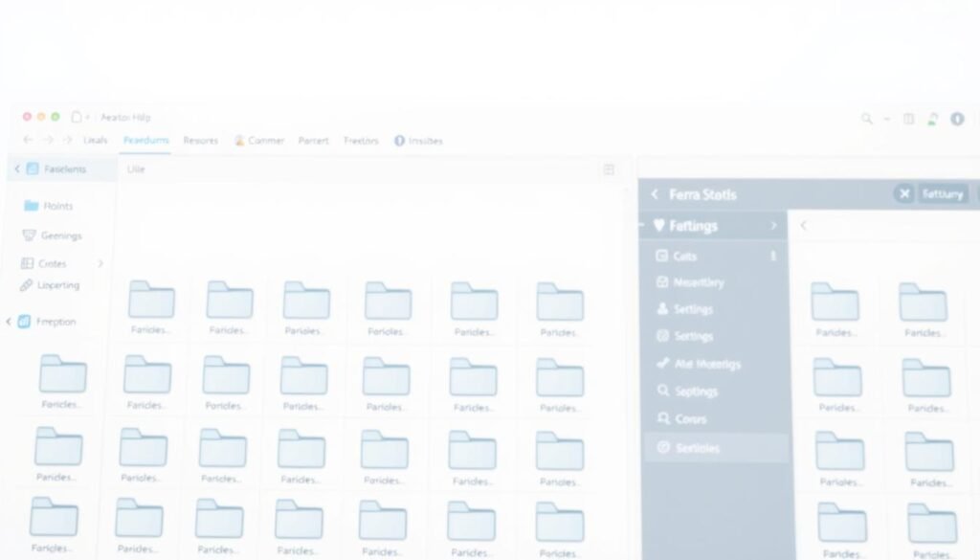Collapse the Faselents sidebar with the back chevron
Screen dimensions: 980x560
(x=16, y=168)
